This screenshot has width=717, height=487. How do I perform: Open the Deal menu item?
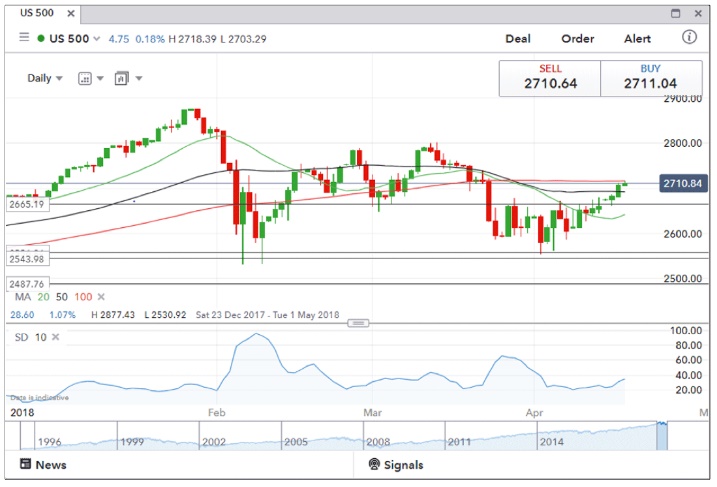click(518, 38)
